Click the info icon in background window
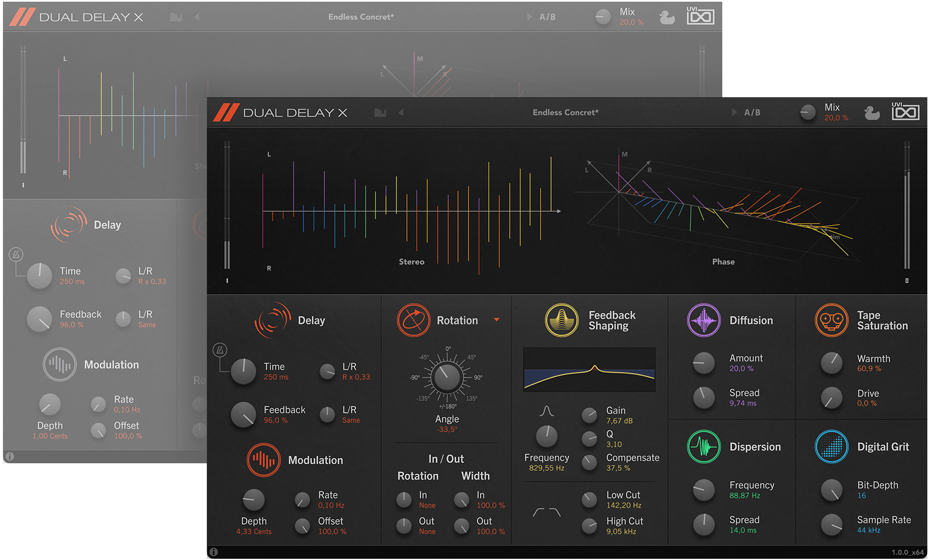 click(9, 456)
